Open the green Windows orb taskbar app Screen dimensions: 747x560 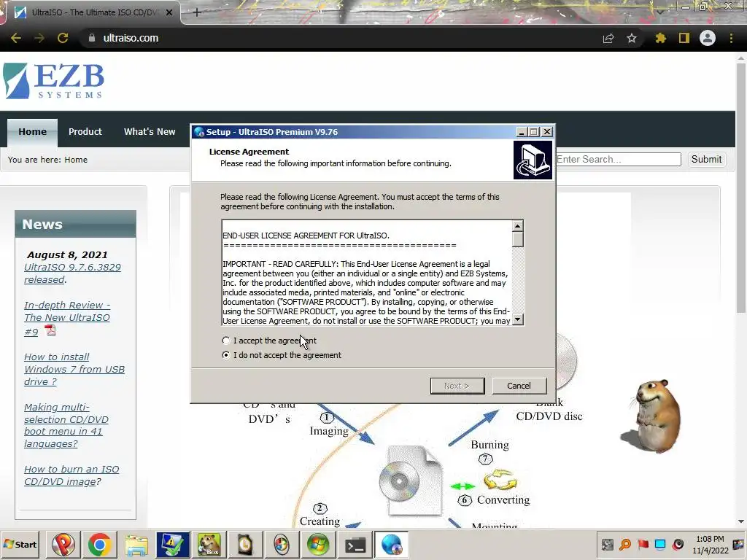pos(318,545)
